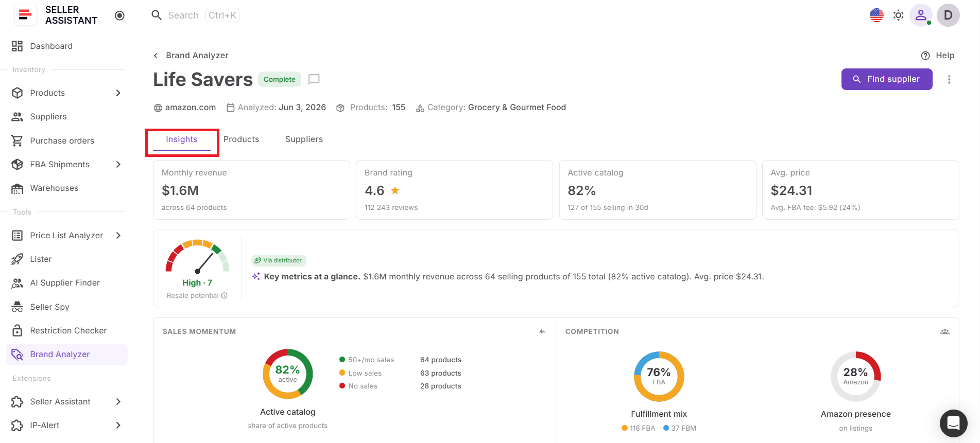Toggle the sidebar pin radio icon
Image resolution: width=980 pixels, height=443 pixels.
tap(119, 15)
